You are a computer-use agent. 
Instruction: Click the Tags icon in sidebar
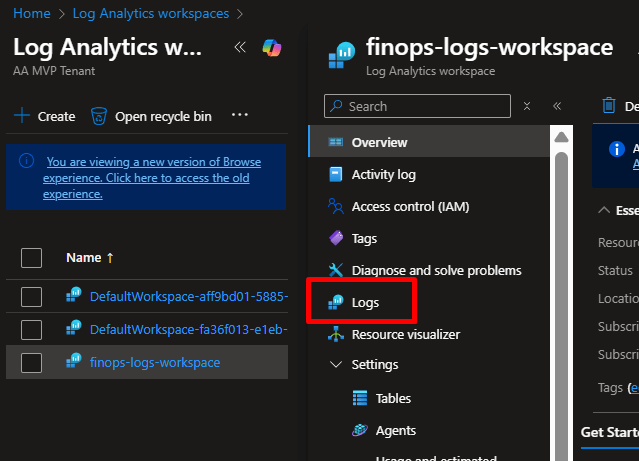pyautogui.click(x=336, y=239)
